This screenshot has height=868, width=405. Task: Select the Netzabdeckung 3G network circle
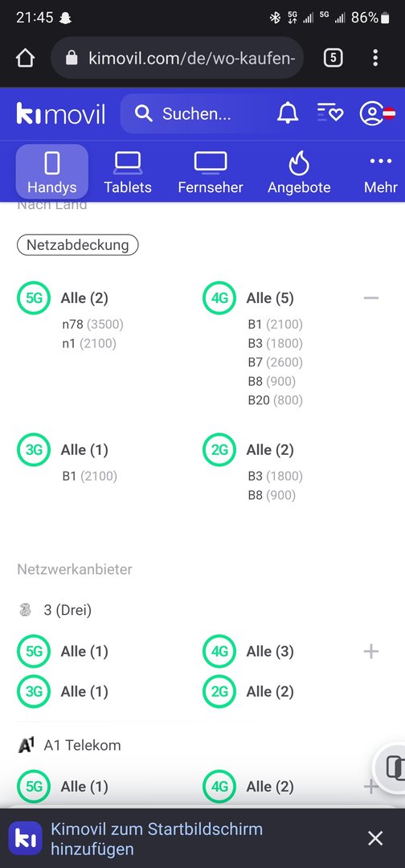(x=34, y=449)
